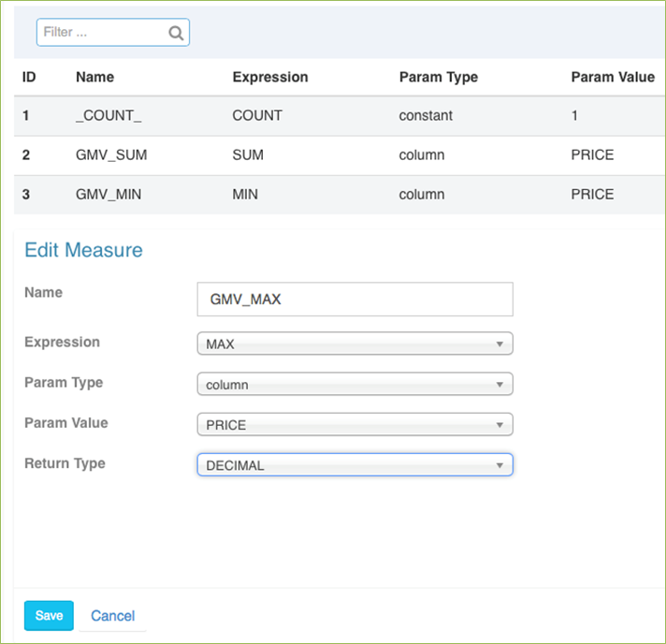
Task: Select the GMV_MIN measure name cell
Action: pos(109,195)
